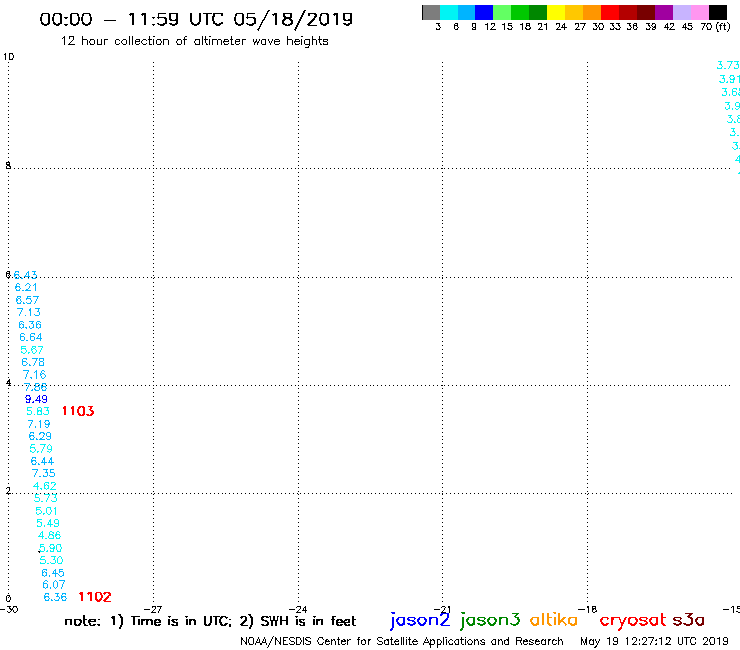Screen dimensions: 740x650
Task: Click the wave height value 5.49
Action: tap(48, 523)
